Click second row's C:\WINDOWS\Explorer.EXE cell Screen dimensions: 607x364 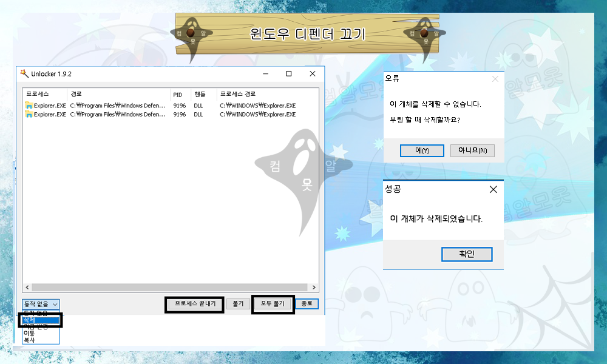258,114
